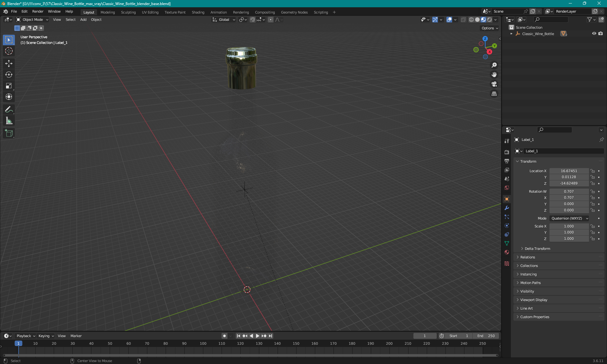The height and width of the screenshot is (364, 607).
Task: Select the Annotate tool
Action: (9, 109)
